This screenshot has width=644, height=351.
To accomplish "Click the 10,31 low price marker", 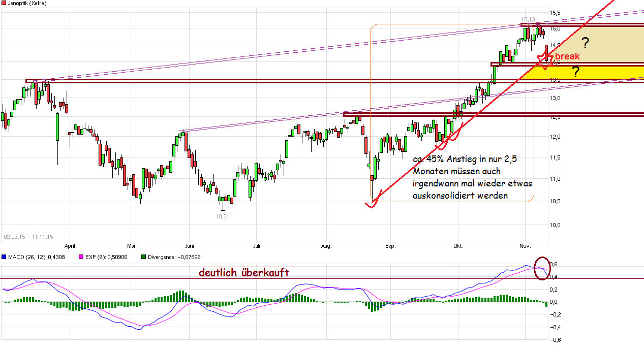I will pyautogui.click(x=222, y=216).
